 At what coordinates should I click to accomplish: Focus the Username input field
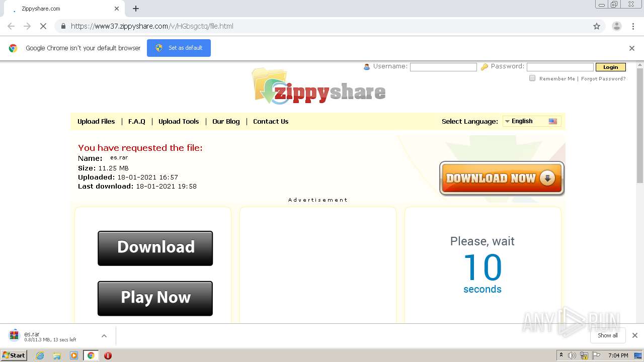(443, 67)
